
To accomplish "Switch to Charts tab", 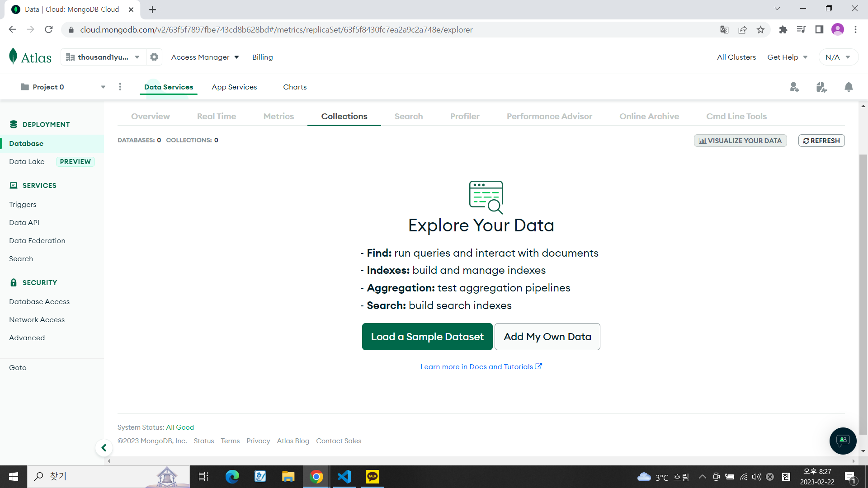I will 295,87.
